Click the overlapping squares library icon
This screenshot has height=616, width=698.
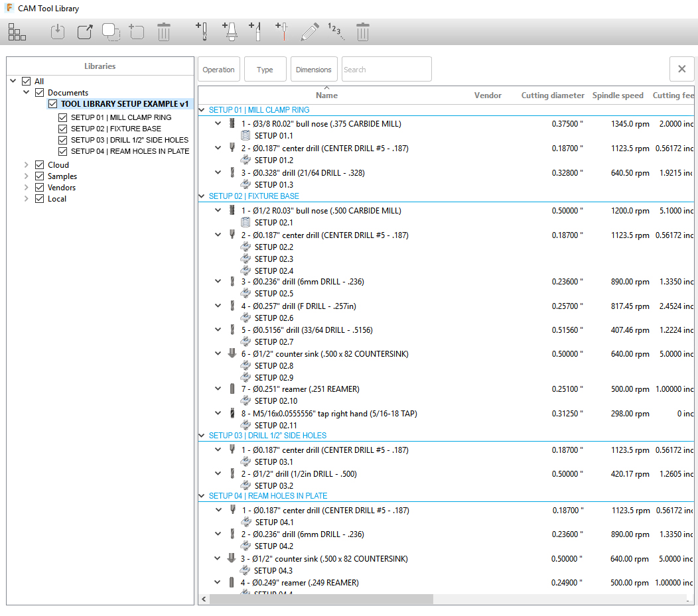[111, 32]
